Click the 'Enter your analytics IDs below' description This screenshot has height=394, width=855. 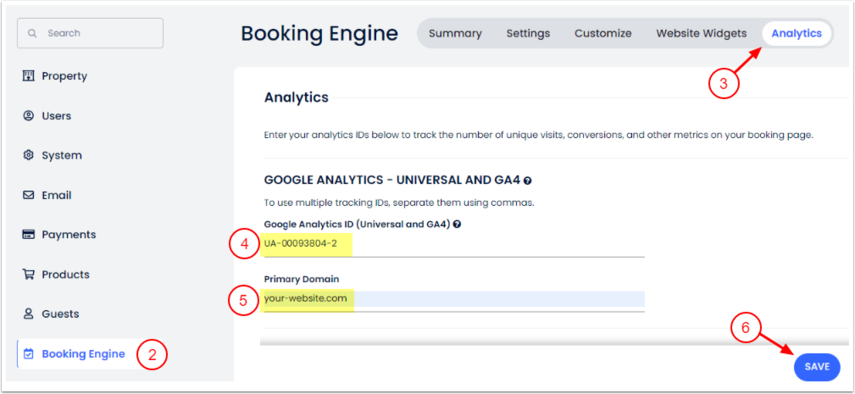pyautogui.click(x=539, y=135)
